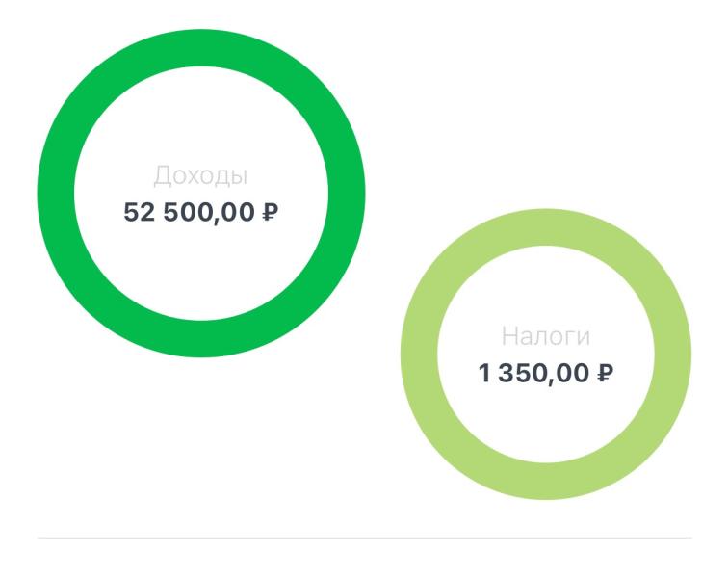The width and height of the screenshot is (728, 578).
Task: Open the Налоги taxes label
Action: point(546,336)
